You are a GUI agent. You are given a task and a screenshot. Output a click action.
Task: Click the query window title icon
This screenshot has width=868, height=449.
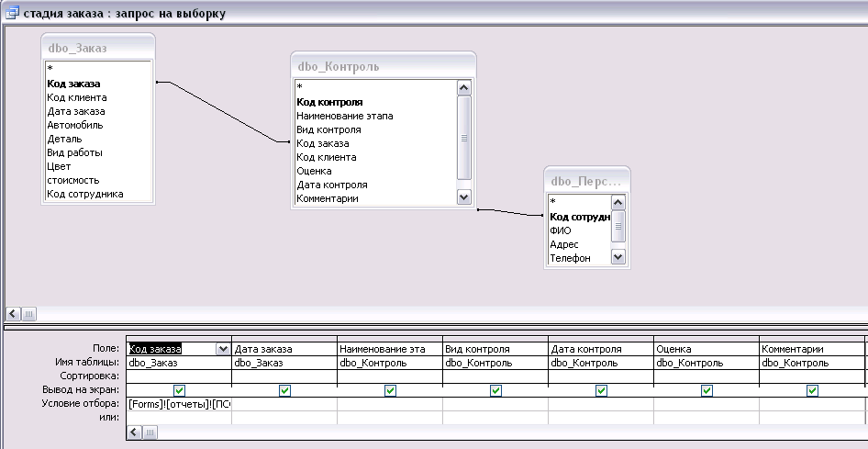12,12
